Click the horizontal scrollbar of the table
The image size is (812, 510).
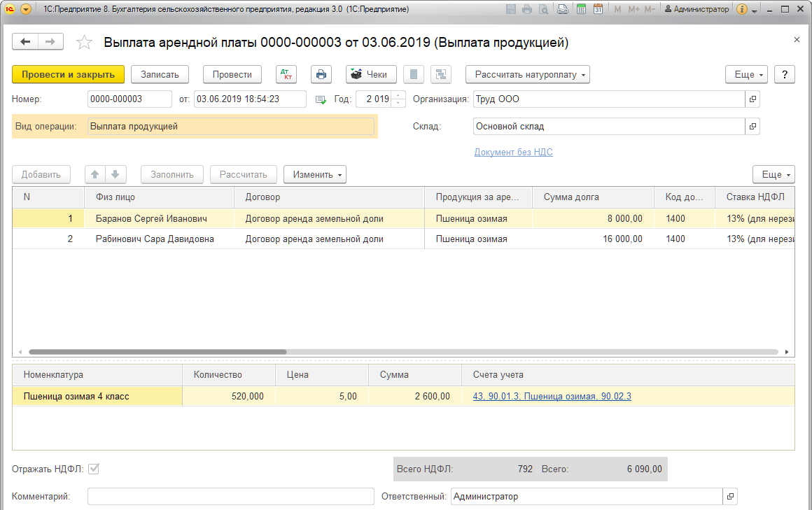157,352
